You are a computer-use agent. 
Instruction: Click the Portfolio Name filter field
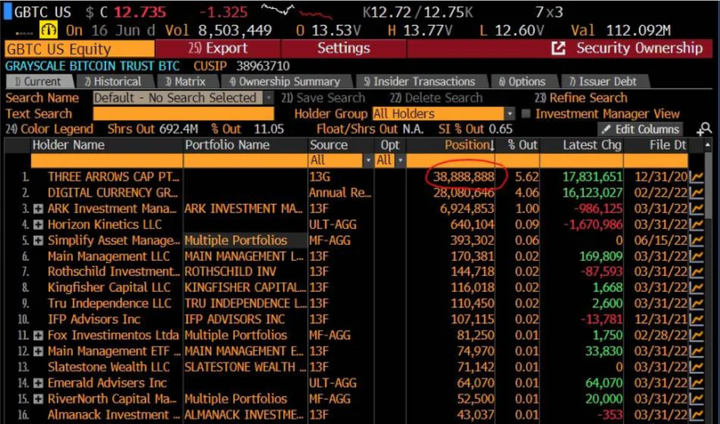245,160
